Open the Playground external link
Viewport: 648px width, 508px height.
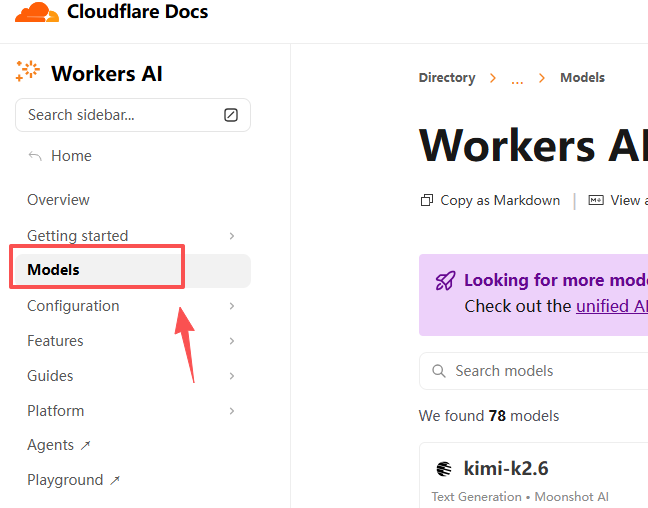coord(74,480)
